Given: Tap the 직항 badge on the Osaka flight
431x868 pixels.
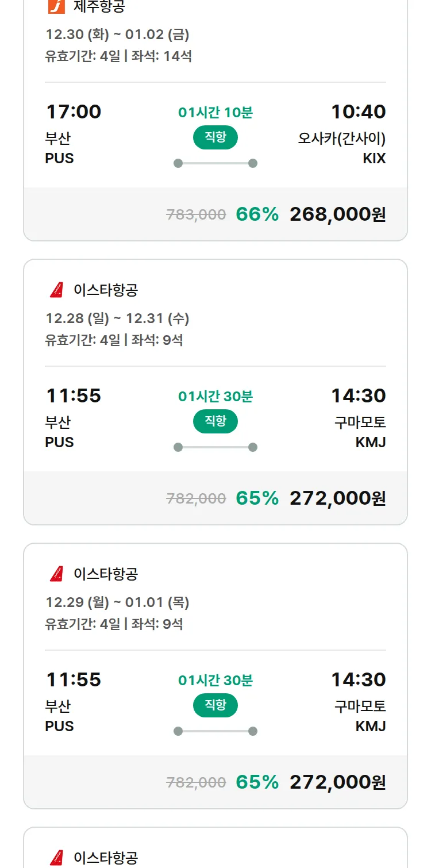Looking at the screenshot, I should (x=215, y=138).
